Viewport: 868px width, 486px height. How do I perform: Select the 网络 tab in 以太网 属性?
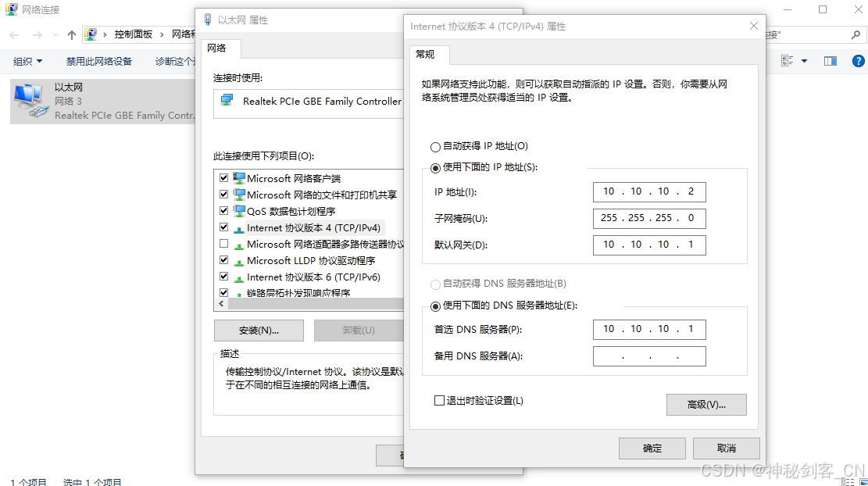pos(216,48)
